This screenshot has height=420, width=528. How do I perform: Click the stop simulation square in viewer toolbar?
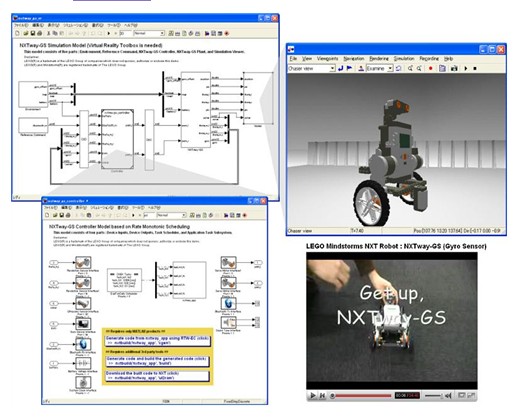coord(475,68)
